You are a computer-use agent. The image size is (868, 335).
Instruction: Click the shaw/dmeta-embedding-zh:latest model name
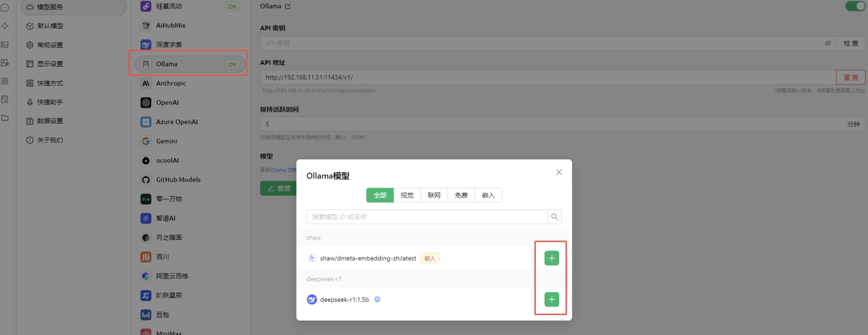point(368,258)
